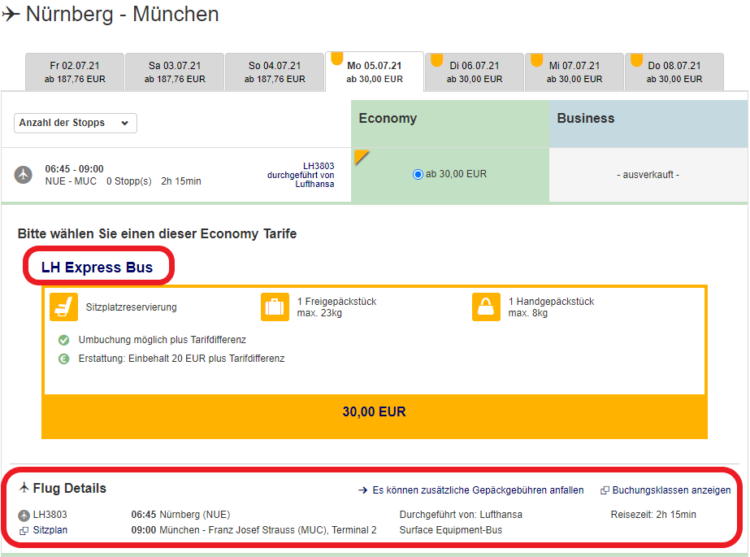Click the popup icon beside Buchungsklassen anzeigen
The width and height of the screenshot is (750, 557).
pyautogui.click(x=605, y=491)
